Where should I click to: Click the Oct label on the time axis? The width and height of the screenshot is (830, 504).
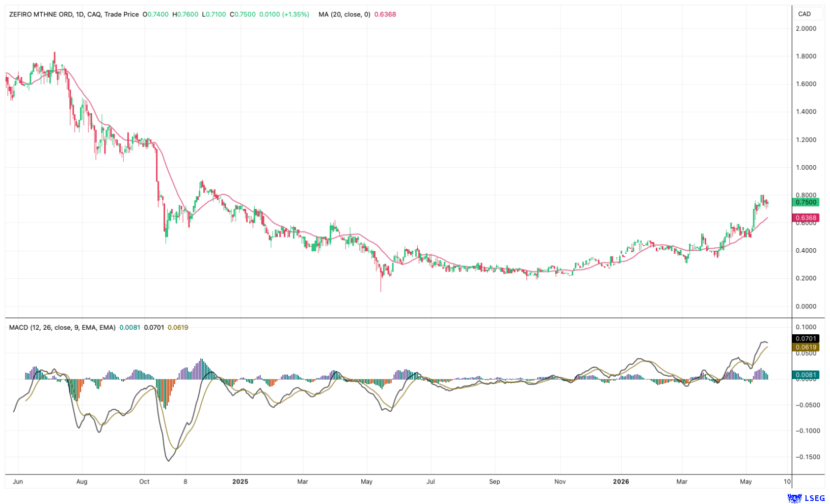[144, 481]
